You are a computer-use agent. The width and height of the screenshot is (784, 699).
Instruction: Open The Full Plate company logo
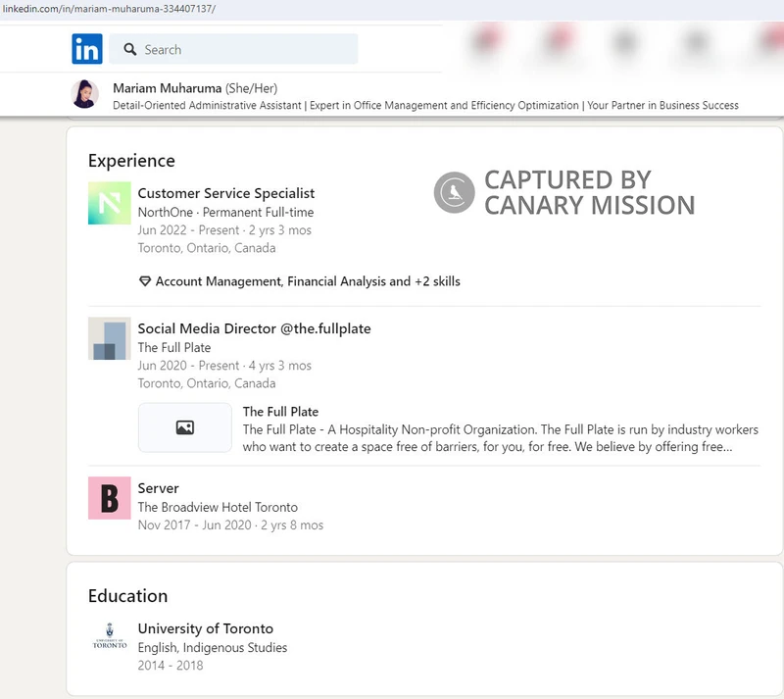[110, 338]
